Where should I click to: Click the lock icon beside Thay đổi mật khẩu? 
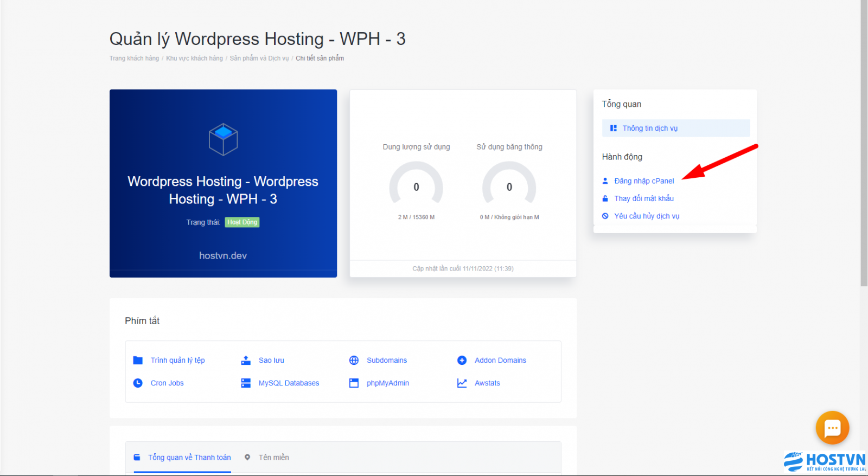pyautogui.click(x=605, y=198)
